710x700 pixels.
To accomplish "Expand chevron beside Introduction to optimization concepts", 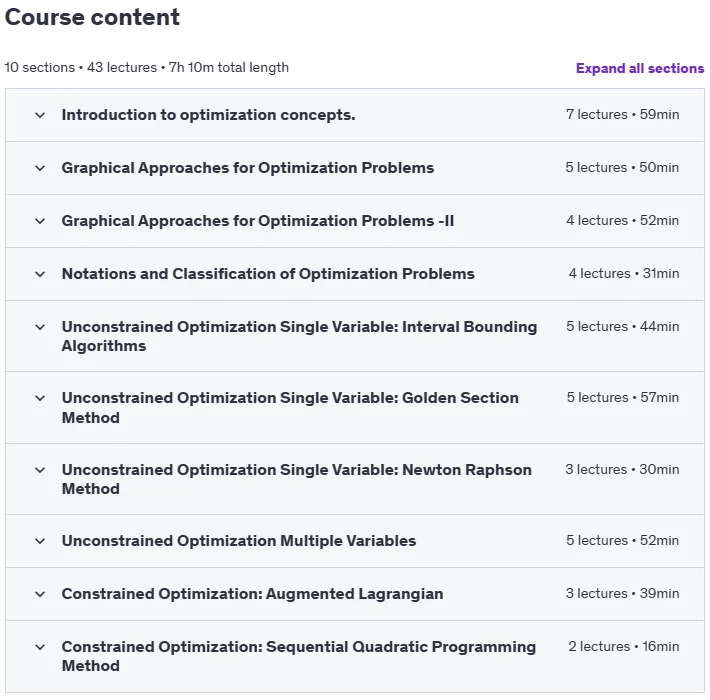I will 40,115.
